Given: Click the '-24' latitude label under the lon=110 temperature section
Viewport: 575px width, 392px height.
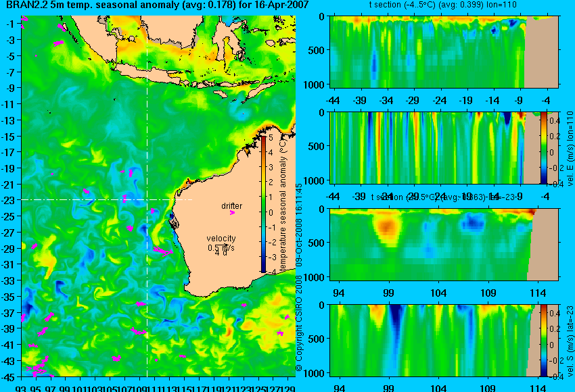Looking at the screenshot, I should click(x=439, y=101).
